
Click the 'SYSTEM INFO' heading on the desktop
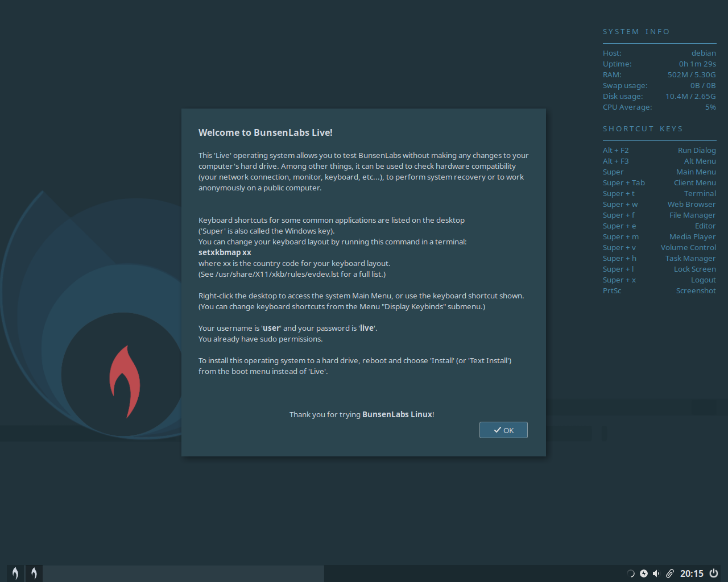tap(636, 32)
